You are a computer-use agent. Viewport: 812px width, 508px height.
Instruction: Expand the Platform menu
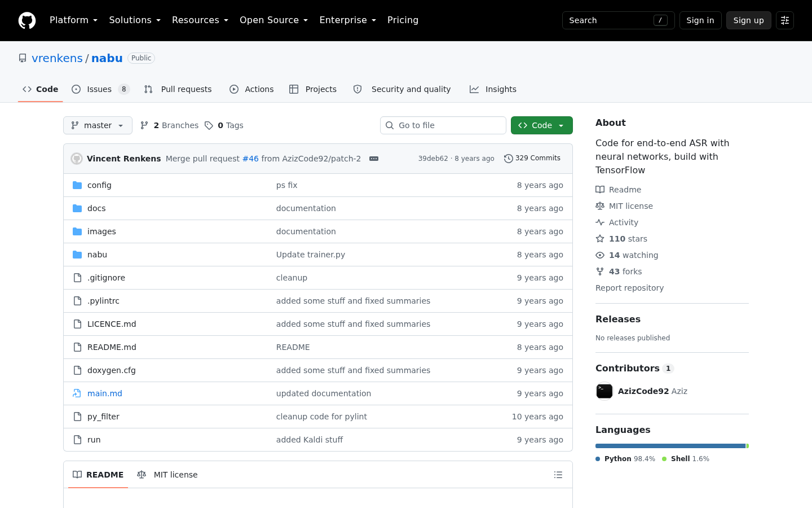coord(74,20)
